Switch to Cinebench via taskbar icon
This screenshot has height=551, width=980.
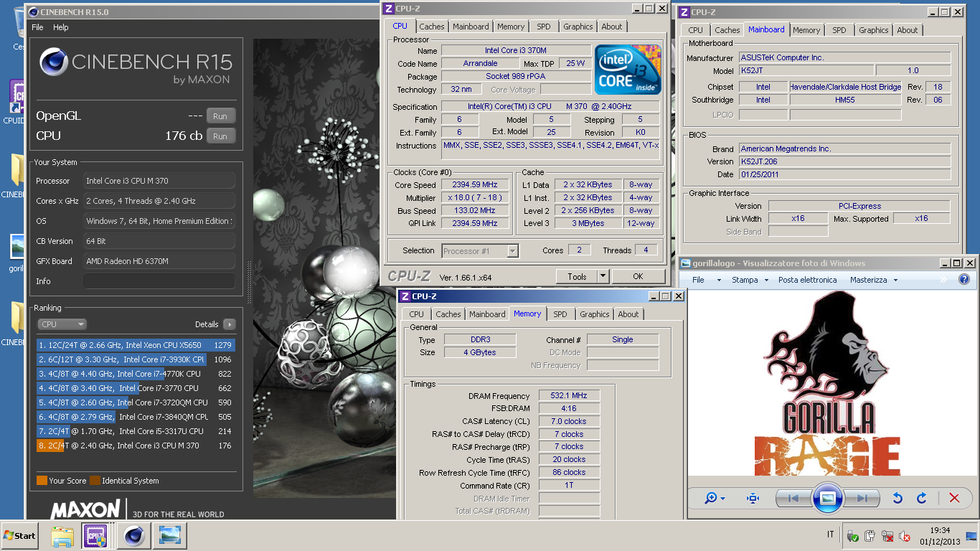(x=133, y=535)
